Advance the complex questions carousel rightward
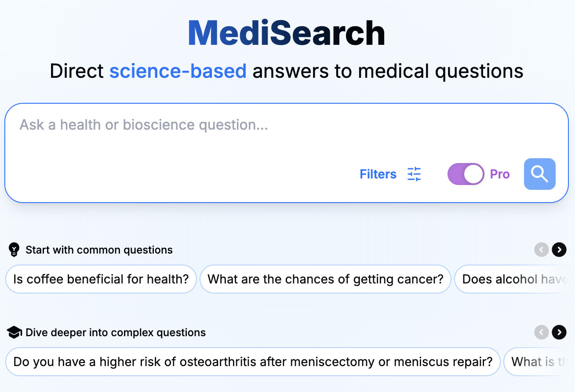 pyautogui.click(x=559, y=332)
